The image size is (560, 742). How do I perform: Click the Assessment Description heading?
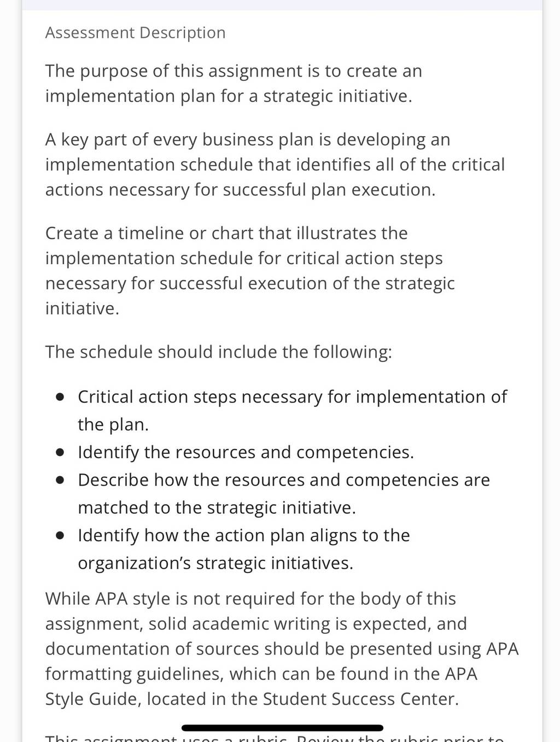(x=135, y=33)
